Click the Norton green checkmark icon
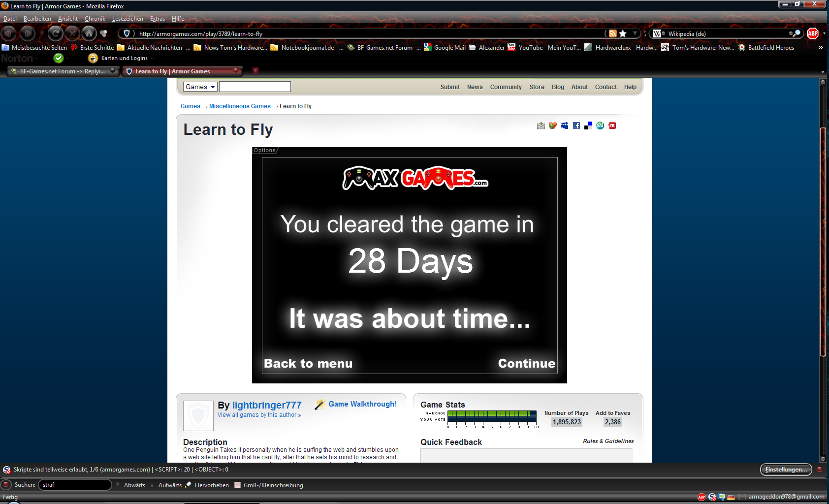The height and width of the screenshot is (504, 829). coord(59,58)
